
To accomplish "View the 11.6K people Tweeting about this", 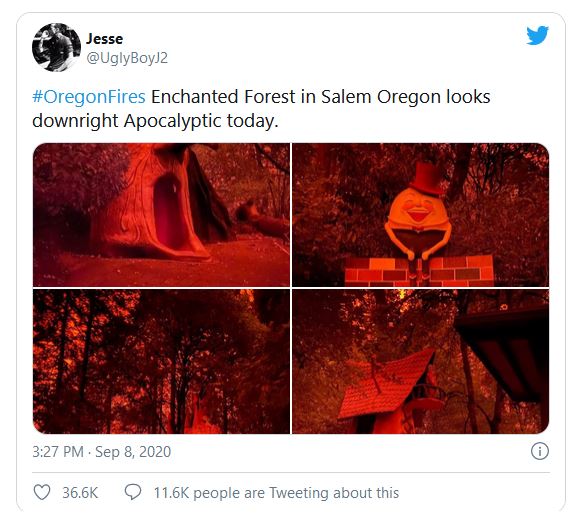I will 276,493.
